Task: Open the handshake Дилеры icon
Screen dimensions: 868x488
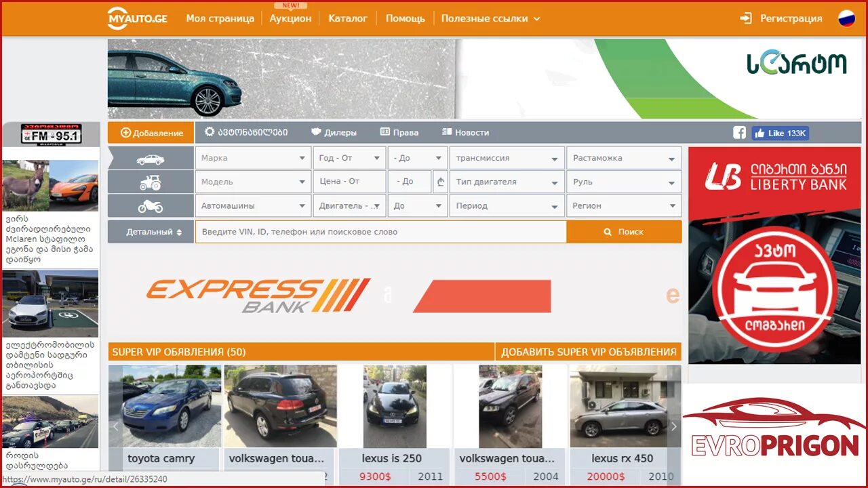Action: (315, 132)
